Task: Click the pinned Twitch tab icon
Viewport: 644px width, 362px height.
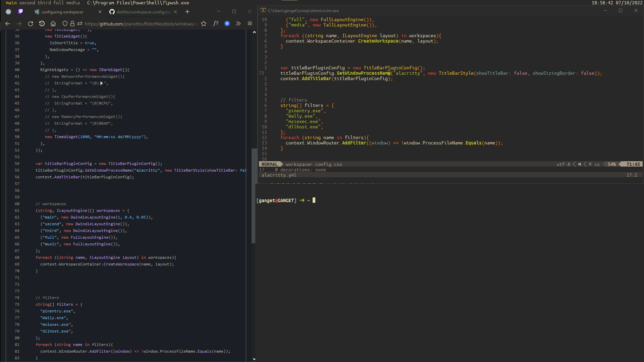Action: pos(21,12)
